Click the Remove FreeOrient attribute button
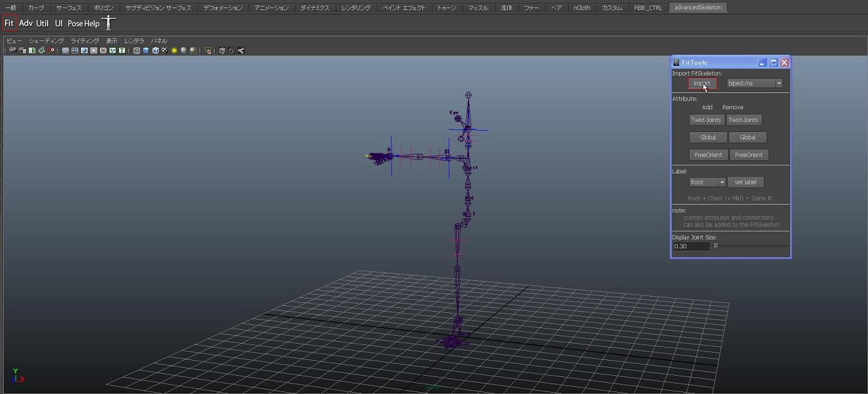This screenshot has height=394, width=868. tap(749, 155)
